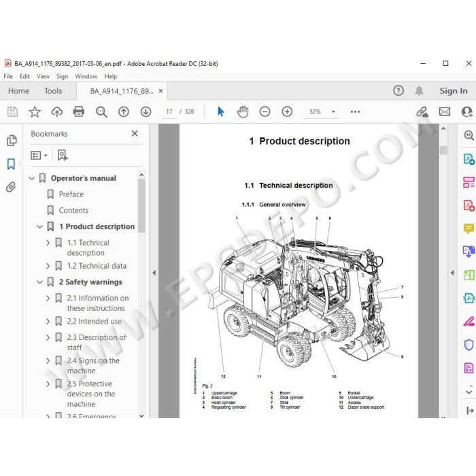Viewport: 476px width, 476px height.
Task: Click the Save file icon
Action: click(12, 112)
